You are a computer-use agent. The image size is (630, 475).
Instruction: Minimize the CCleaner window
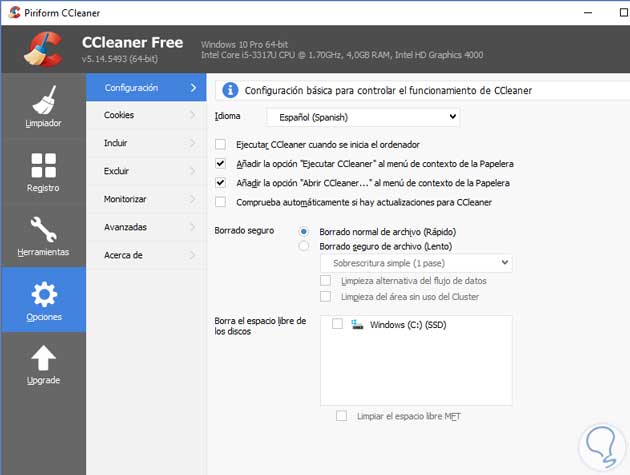tap(588, 12)
